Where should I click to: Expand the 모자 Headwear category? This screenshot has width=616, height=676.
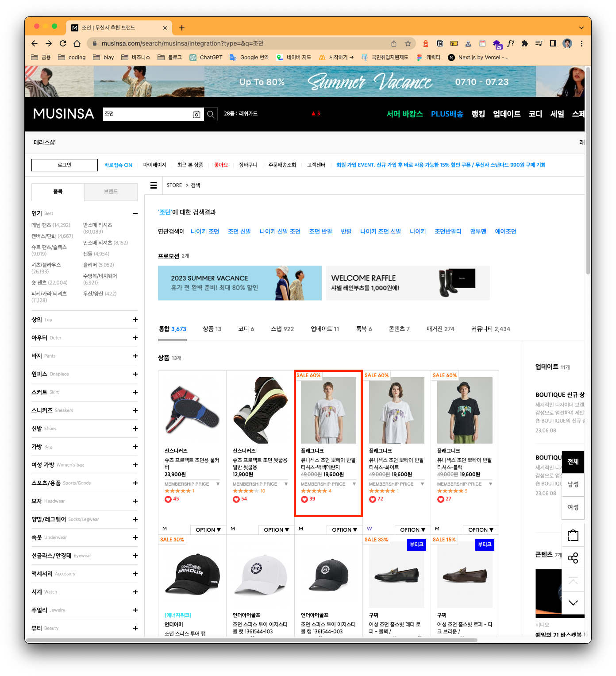135,501
